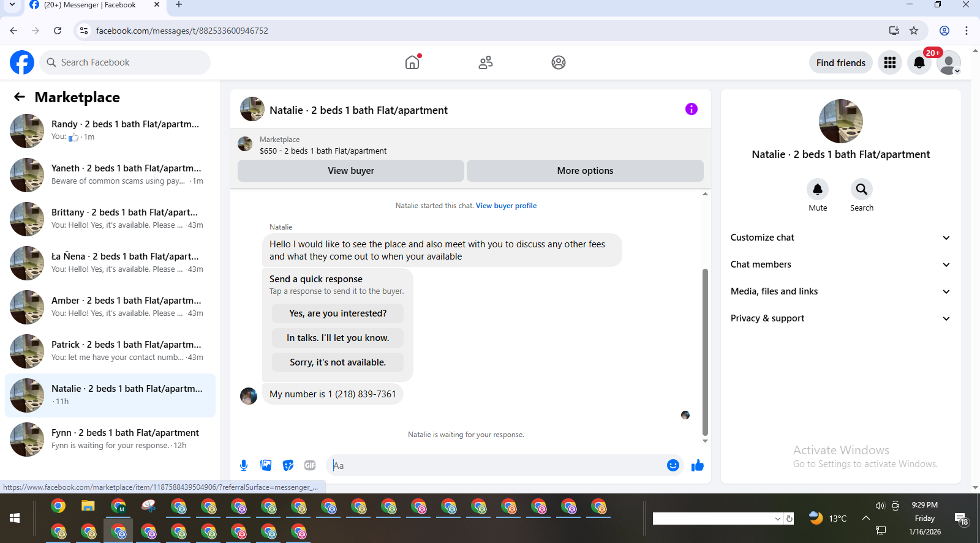This screenshot has width=980, height=543.
Task: Click the Find friends button
Action: (840, 62)
